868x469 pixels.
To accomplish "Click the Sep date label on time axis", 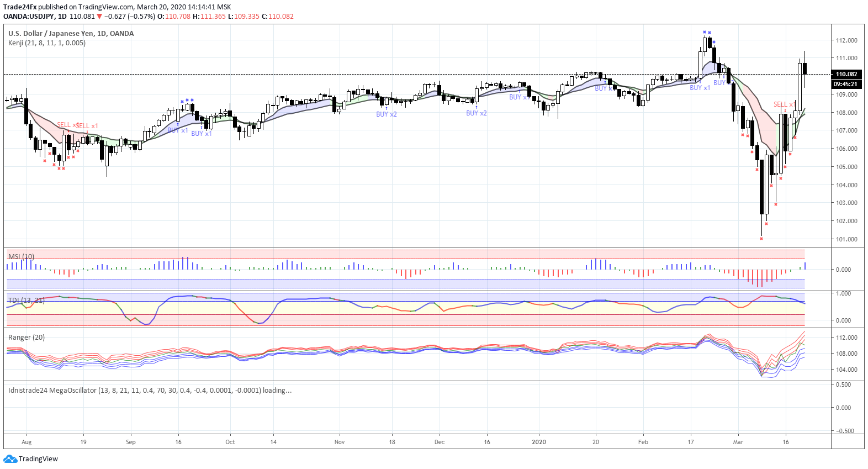I will pyautogui.click(x=131, y=442).
